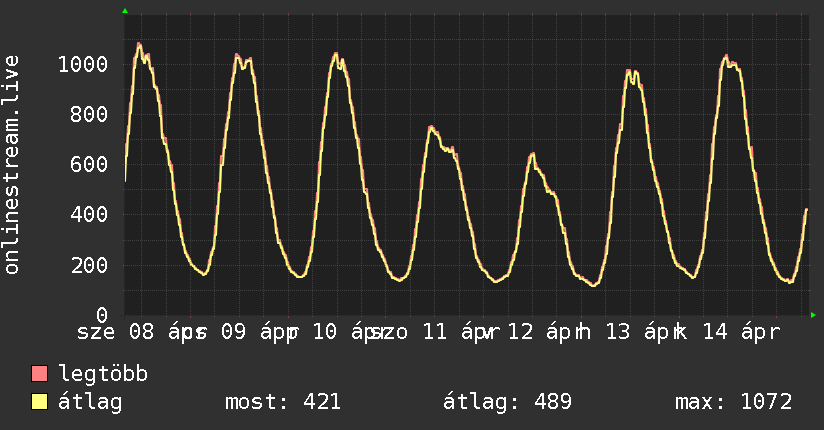
Task: Click the 11 ápr date label
Action: click(461, 332)
